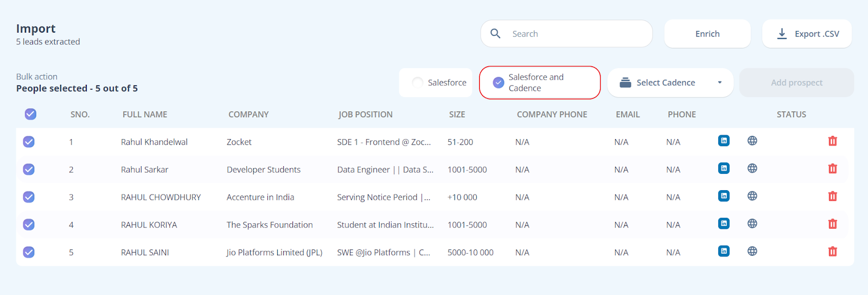Screen dimensions: 868x295
Task: Click the SIZE column header
Action: (457, 115)
